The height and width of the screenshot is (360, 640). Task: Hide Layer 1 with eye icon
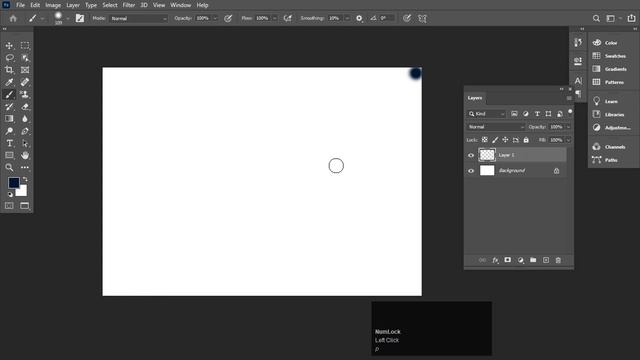point(471,155)
